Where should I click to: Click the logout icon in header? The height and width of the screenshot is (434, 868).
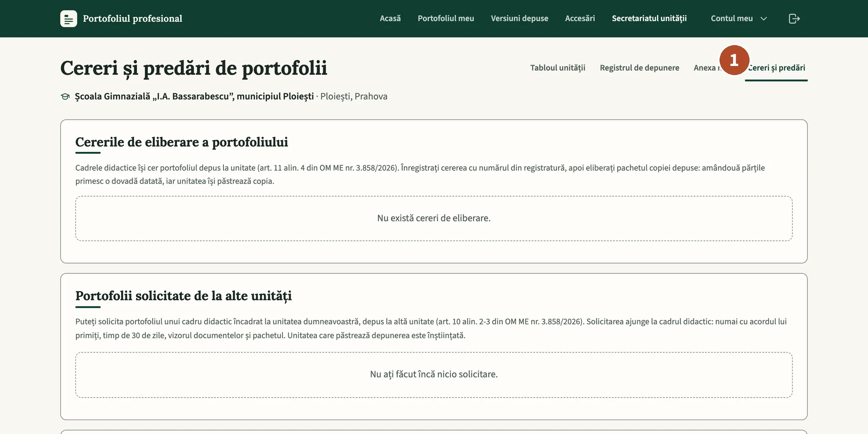[794, 19]
